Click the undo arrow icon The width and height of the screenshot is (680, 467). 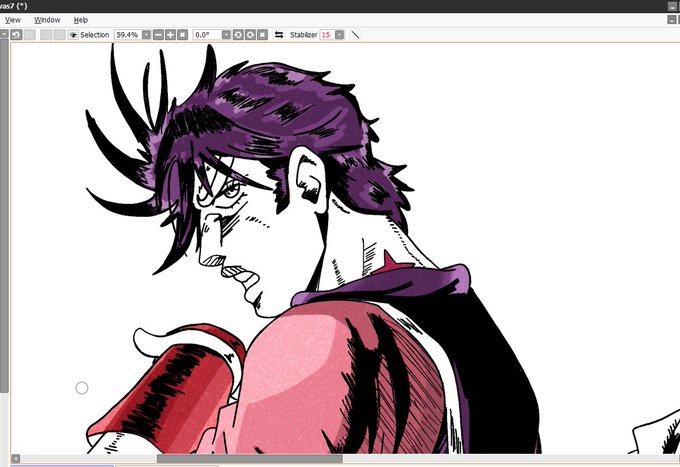point(16,35)
